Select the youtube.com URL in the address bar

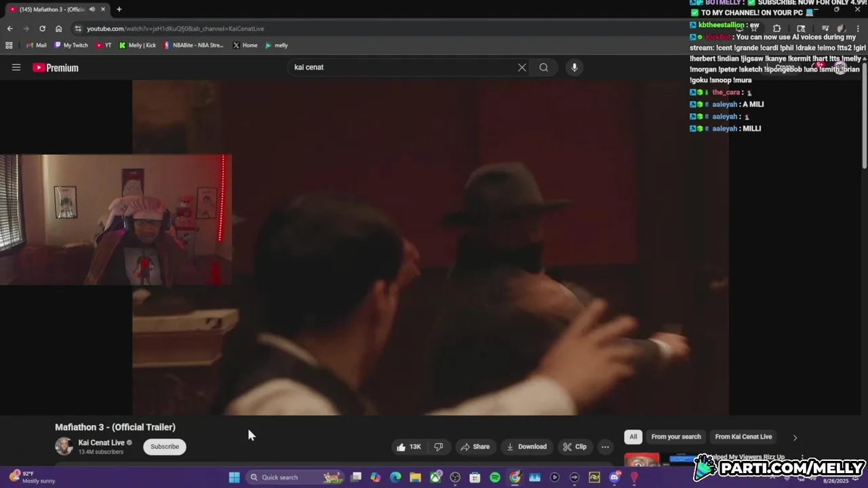176,28
